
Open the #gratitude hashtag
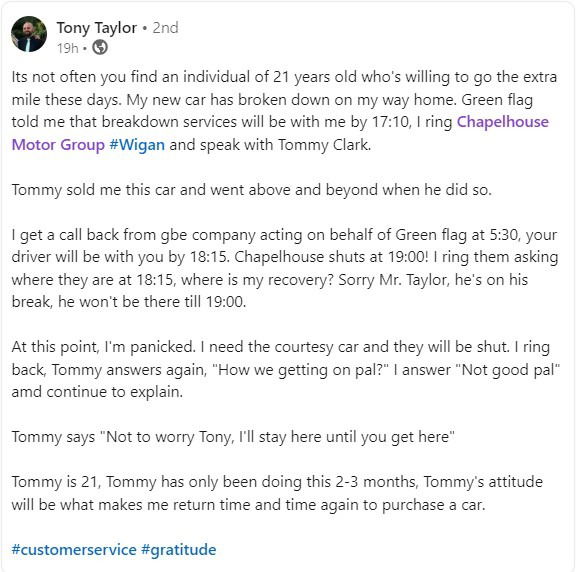tap(179, 550)
